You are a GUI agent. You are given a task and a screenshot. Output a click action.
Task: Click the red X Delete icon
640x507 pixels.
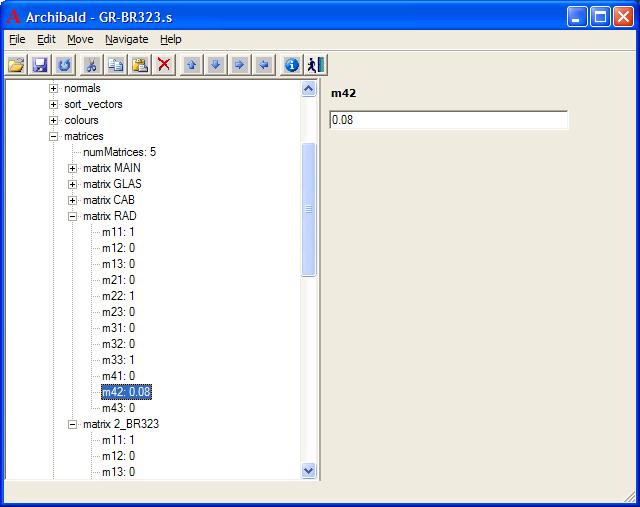coord(164,64)
